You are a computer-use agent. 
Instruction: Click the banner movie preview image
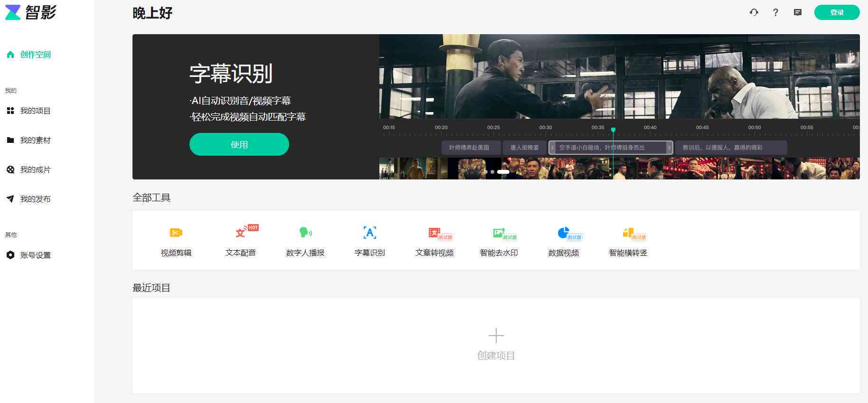619,76
